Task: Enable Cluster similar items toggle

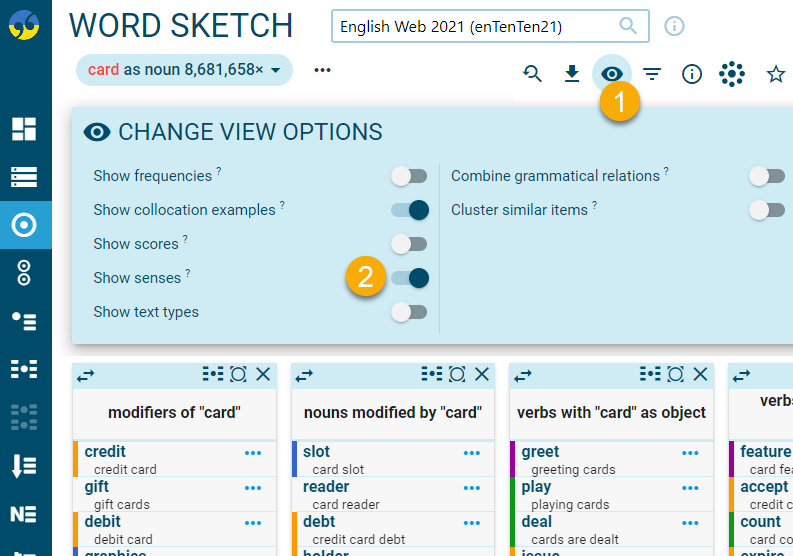Action: (x=767, y=210)
